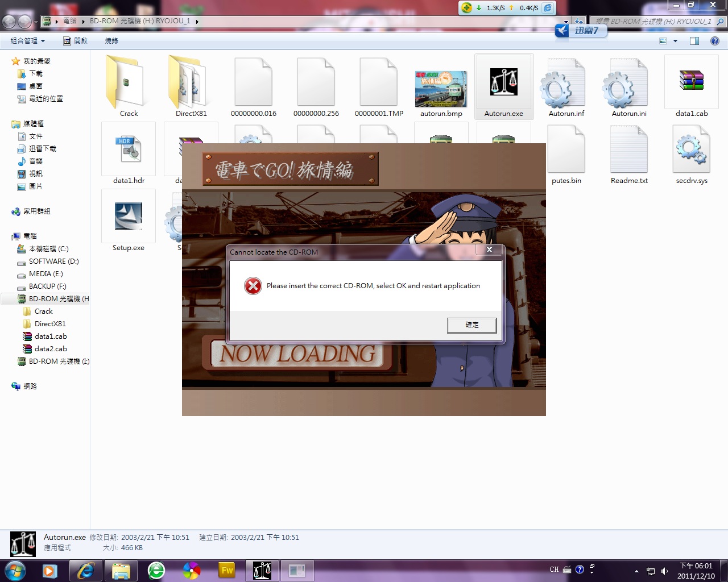Open 迅雷下載 in the navigation pane
This screenshot has width=728, height=582.
37,149
